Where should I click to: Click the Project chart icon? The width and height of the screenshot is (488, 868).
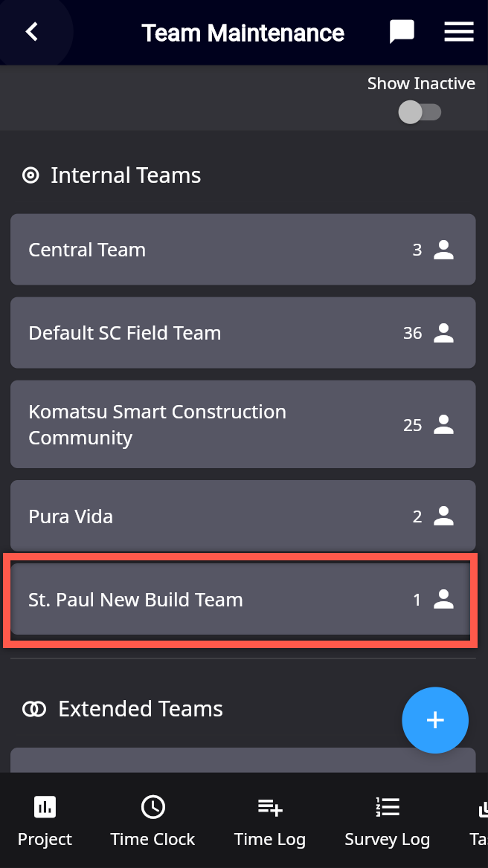point(45,807)
